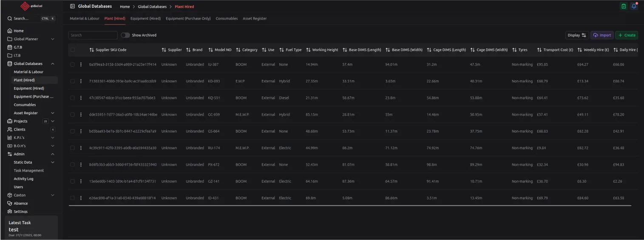Image resolution: width=644 pixels, height=240 pixels.
Task: Tick checkbox for model PX-672 row
Action: [x=72, y=164]
